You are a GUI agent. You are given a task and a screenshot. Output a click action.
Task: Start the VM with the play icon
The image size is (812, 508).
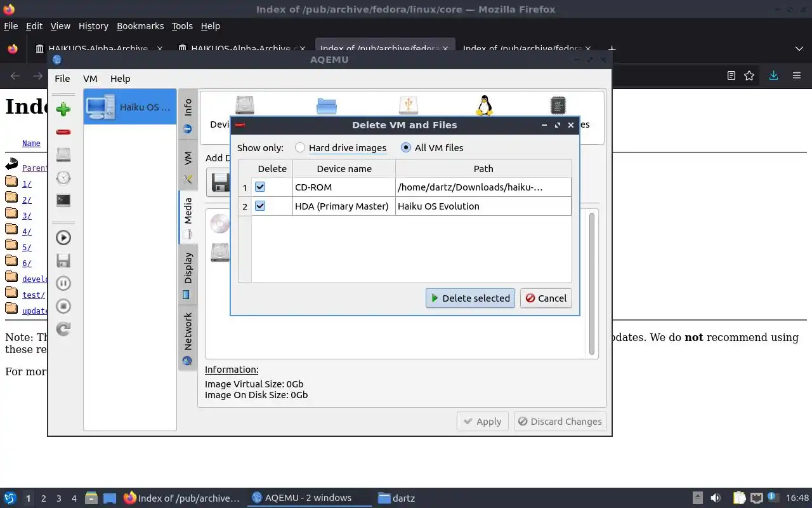pos(63,237)
